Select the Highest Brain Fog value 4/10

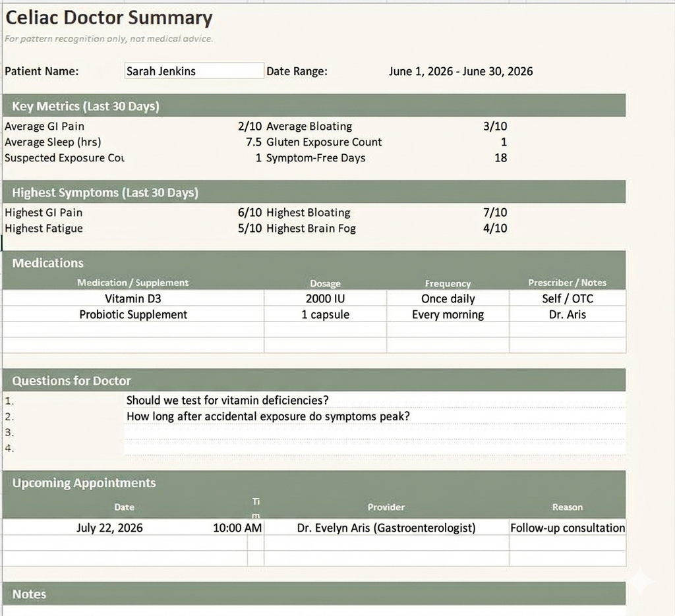pyautogui.click(x=495, y=229)
